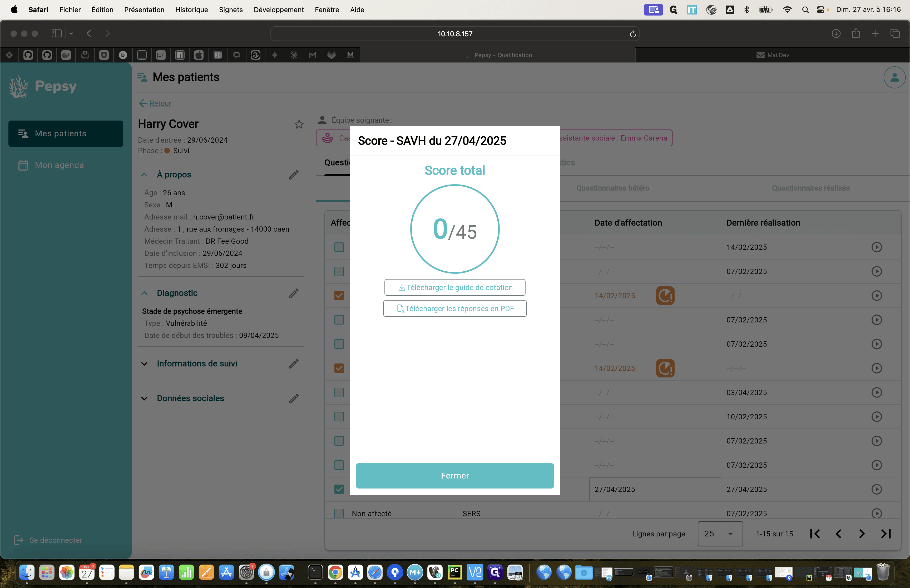Uncheck the blue checkbox in 27/04/2025 row
This screenshot has width=910, height=588.
click(x=339, y=489)
